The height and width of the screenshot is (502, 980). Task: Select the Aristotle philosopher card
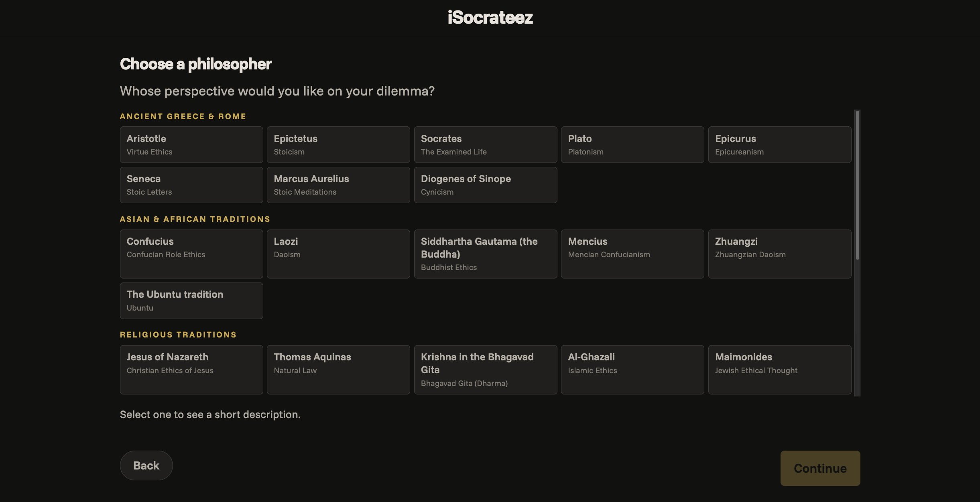(191, 144)
